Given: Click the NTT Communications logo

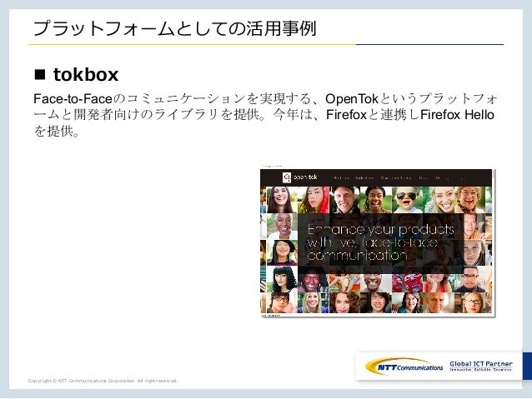Looking at the screenshot, I should pyautogui.click(x=404, y=367).
